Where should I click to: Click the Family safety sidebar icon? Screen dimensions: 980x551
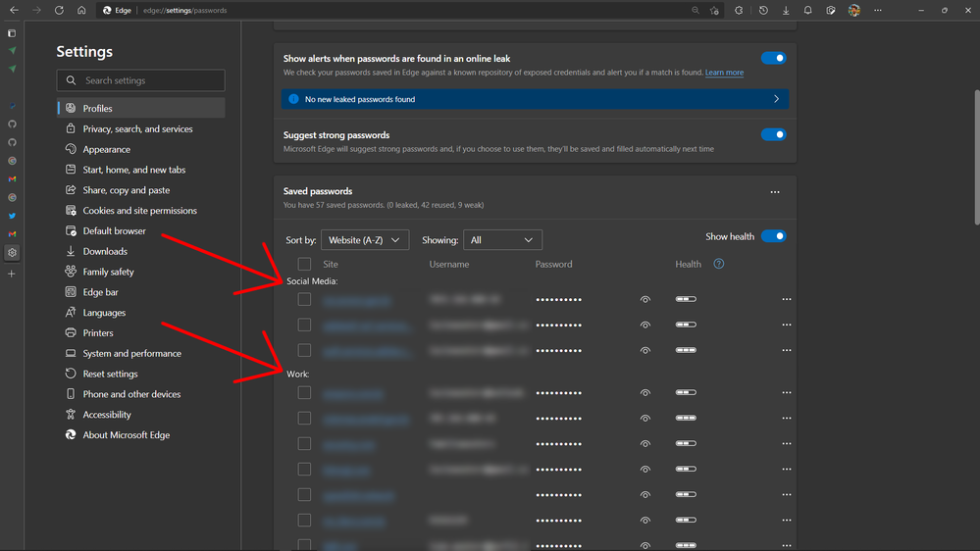pyautogui.click(x=71, y=272)
